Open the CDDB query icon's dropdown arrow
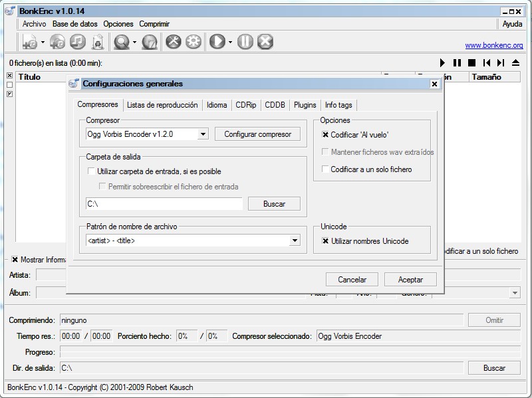 (134, 42)
